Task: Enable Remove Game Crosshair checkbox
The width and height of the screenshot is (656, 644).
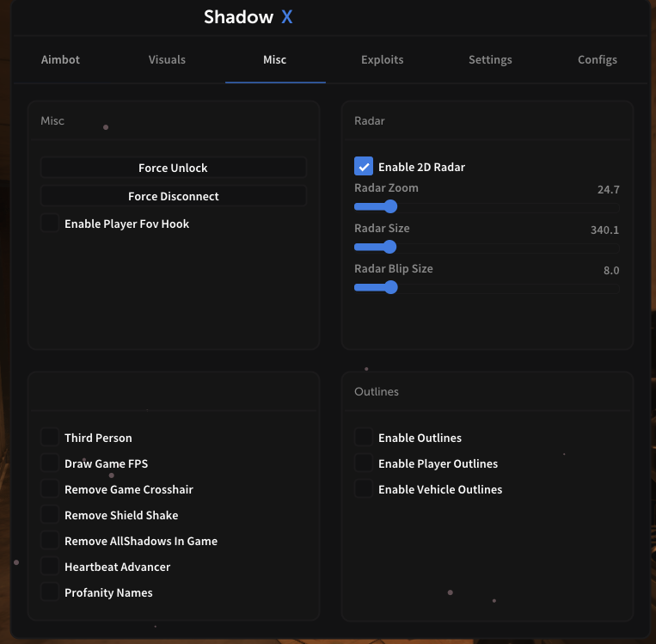Action: click(x=50, y=489)
